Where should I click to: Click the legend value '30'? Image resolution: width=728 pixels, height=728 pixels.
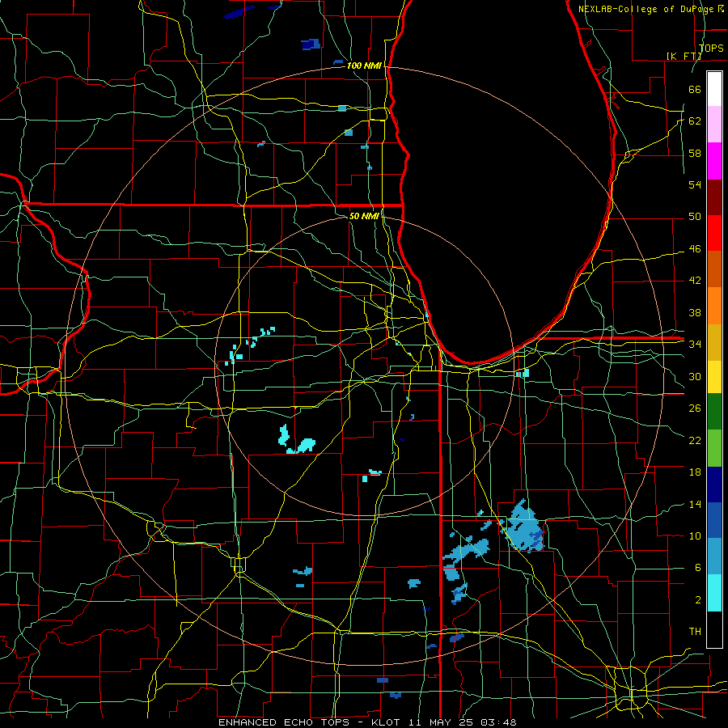pyautogui.click(x=695, y=376)
